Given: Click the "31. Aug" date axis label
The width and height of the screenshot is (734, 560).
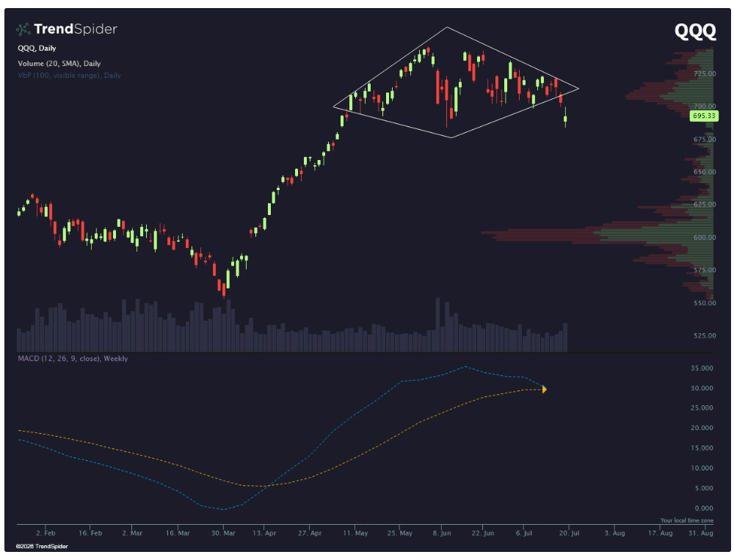Looking at the screenshot, I should 701,534.
